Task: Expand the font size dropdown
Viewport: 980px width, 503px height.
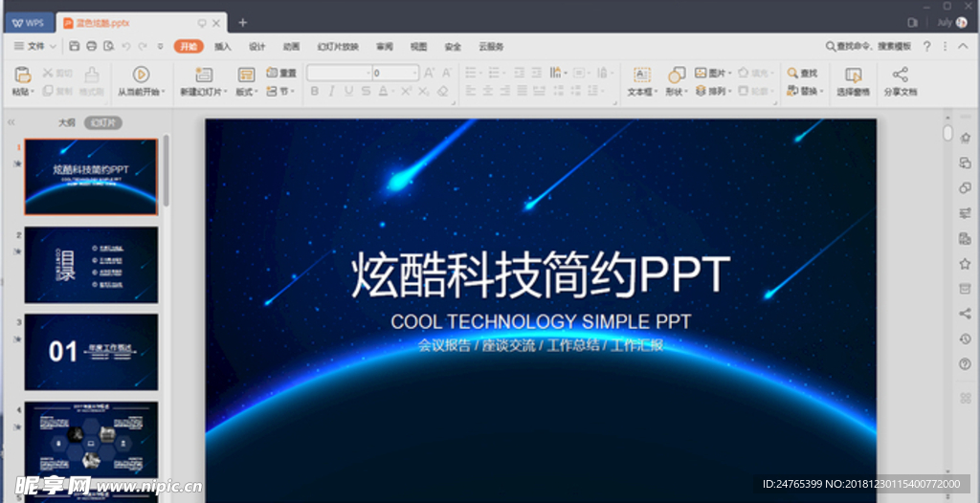Action: 413,73
